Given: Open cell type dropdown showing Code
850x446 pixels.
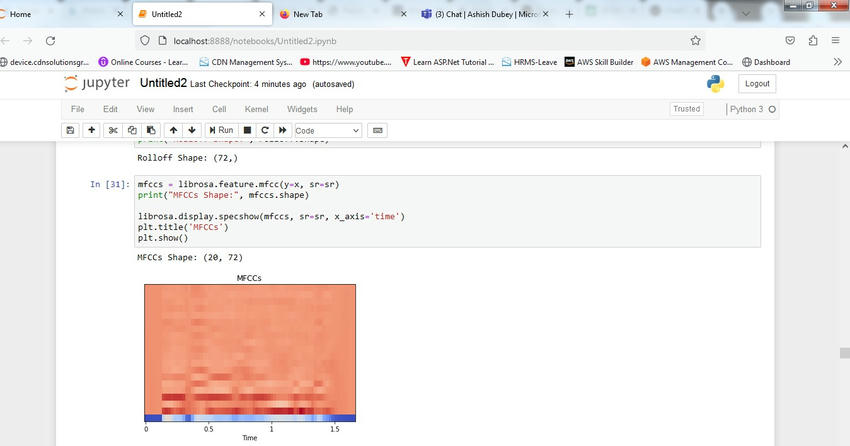Looking at the screenshot, I should tap(327, 131).
